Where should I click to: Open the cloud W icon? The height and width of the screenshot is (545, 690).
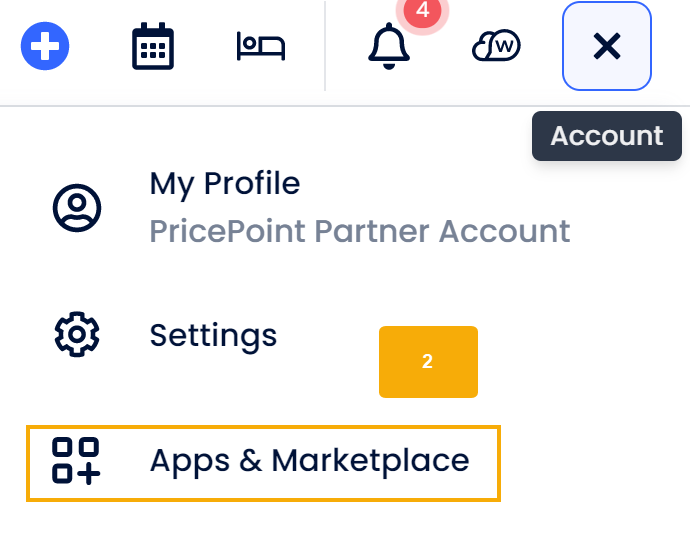[x=496, y=45]
